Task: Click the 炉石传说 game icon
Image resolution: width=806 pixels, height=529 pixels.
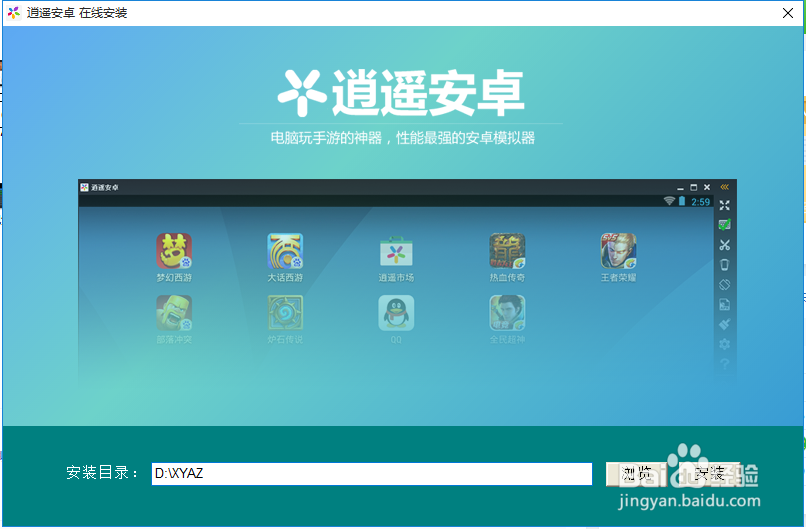Action: [x=285, y=313]
